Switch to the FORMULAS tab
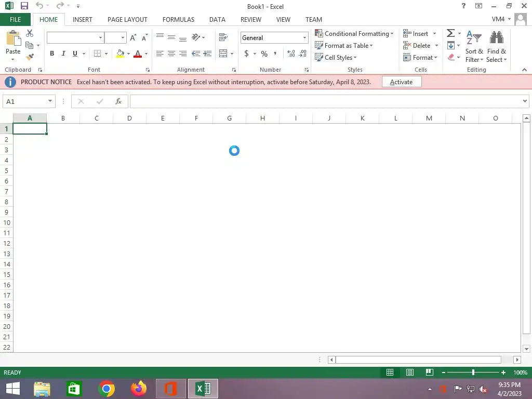The height and width of the screenshot is (399, 532). tap(179, 20)
